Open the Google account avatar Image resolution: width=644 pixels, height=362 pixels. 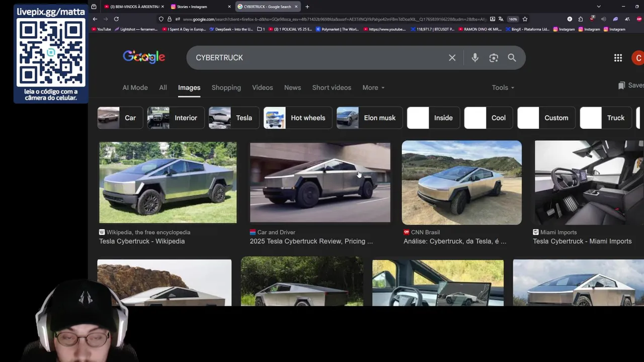pos(638,58)
